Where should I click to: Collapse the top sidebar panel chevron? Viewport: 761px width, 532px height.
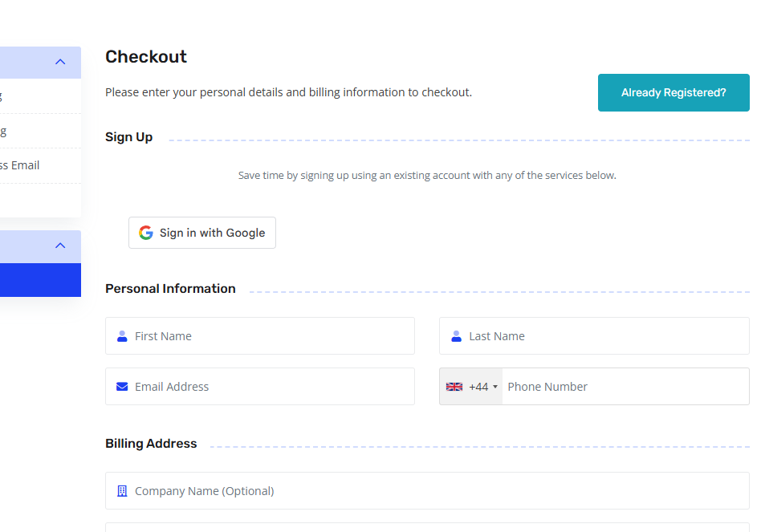tap(60, 62)
